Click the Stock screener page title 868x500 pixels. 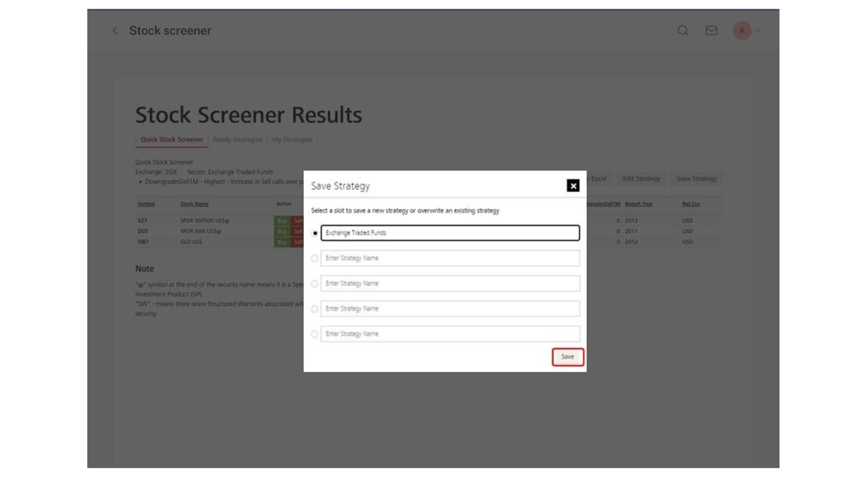[170, 31]
